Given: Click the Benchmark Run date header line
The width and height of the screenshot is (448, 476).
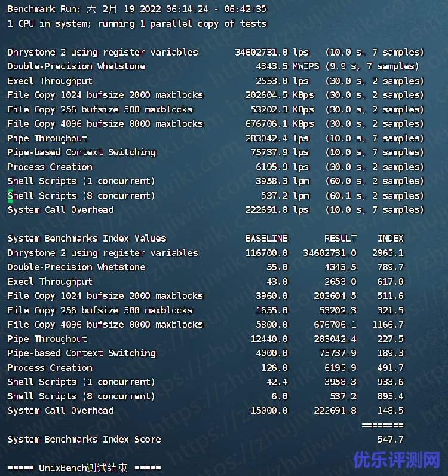Looking at the screenshot, I should 137,9.
